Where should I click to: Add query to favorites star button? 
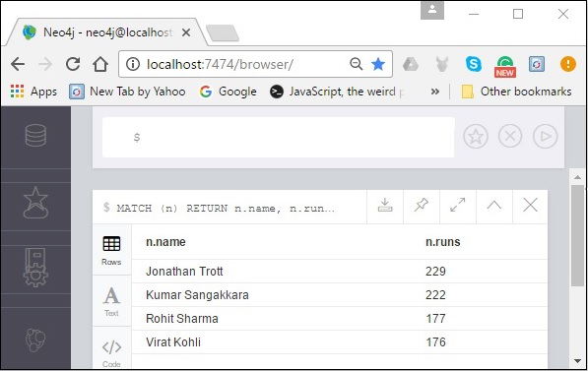coord(476,137)
